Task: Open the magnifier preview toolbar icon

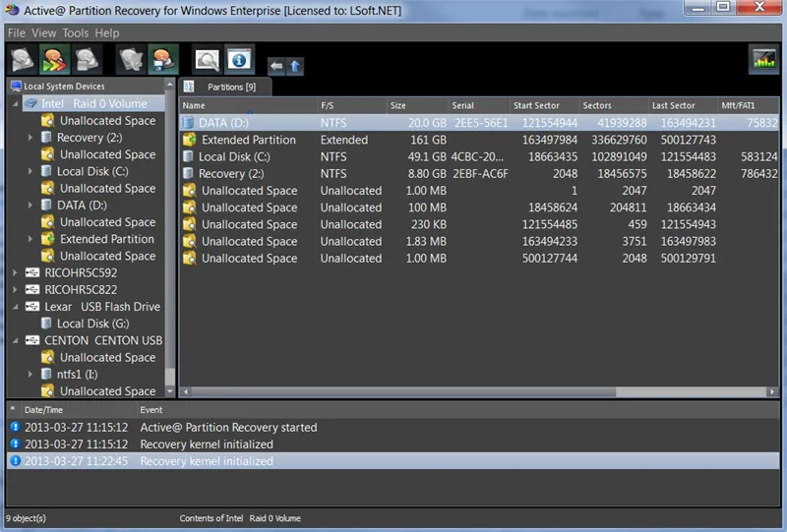Action: (207, 61)
